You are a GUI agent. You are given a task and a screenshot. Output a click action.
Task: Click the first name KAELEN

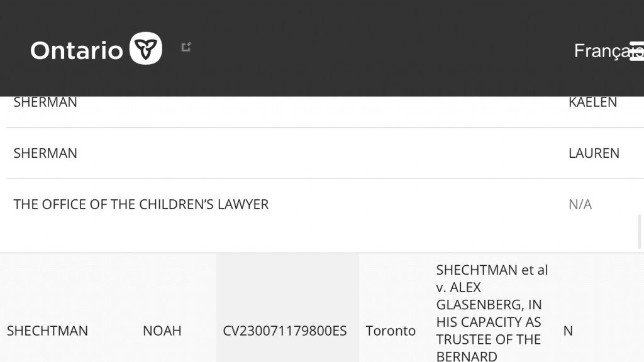coord(592,102)
